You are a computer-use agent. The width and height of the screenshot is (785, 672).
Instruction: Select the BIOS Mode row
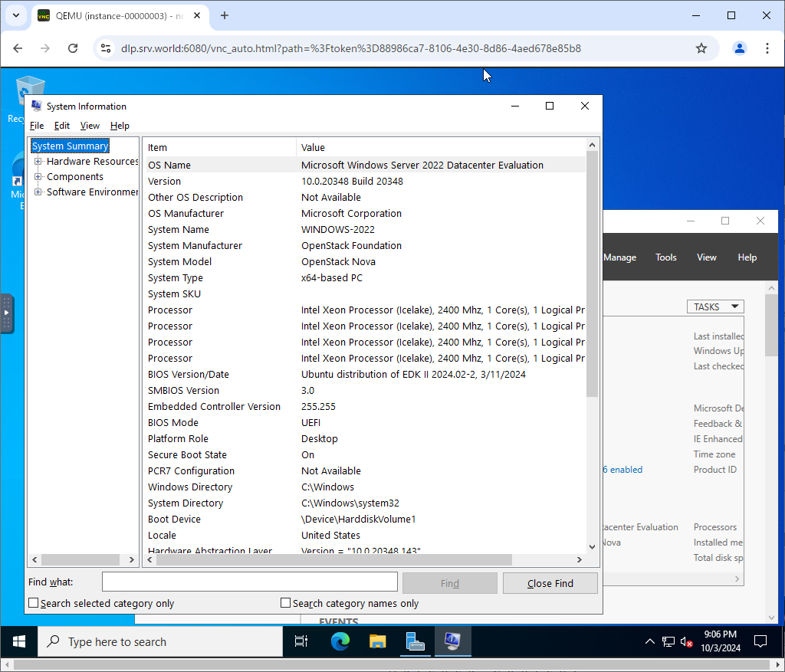click(x=366, y=423)
